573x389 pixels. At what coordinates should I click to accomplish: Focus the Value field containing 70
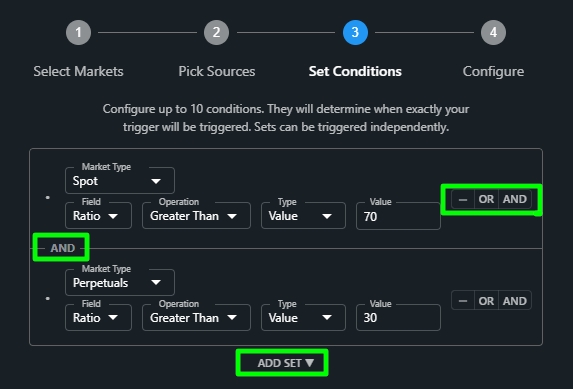[398, 216]
